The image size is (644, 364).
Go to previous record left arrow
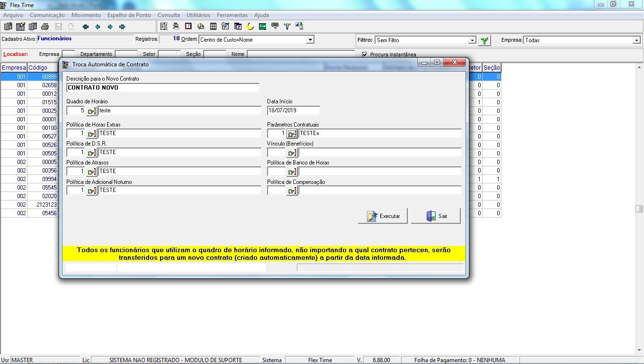coord(98,27)
